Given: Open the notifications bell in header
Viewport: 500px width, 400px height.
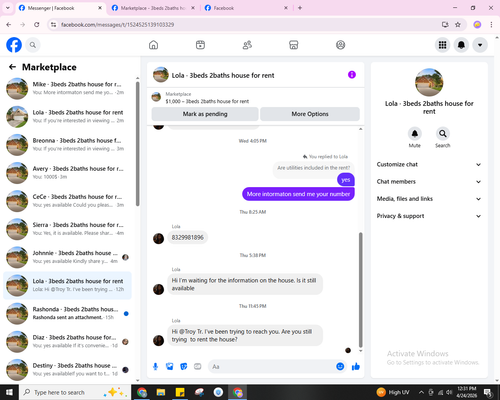Looking at the screenshot, I should [x=461, y=45].
